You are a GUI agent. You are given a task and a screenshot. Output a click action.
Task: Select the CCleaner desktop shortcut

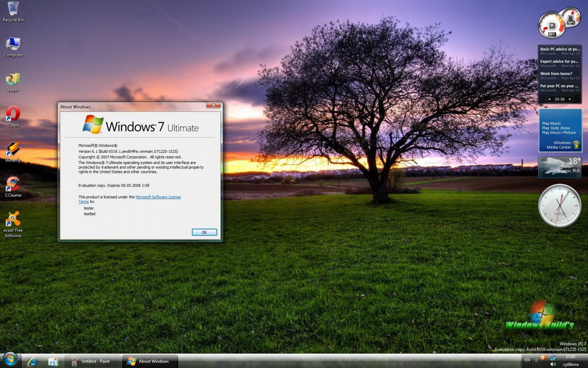13,187
